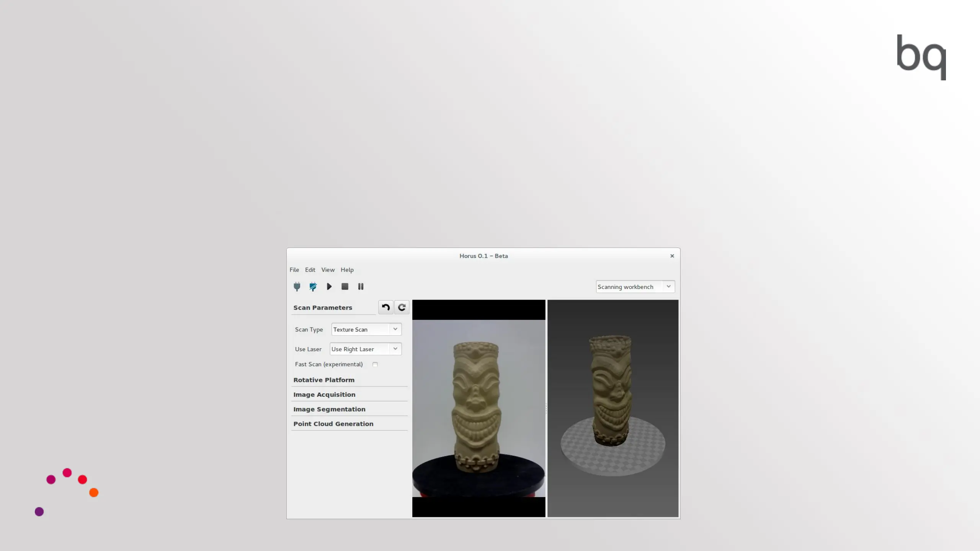Click the disconnect plug icon
The height and width of the screenshot is (551, 980).
313,287
